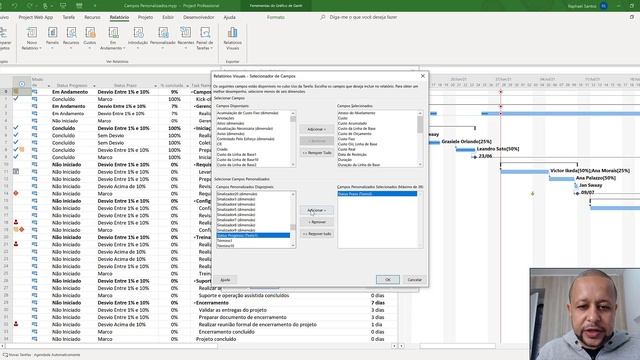Screen dimensions: 640x360
Task: Click the Ajuda button in the dialog
Action: 225,280
